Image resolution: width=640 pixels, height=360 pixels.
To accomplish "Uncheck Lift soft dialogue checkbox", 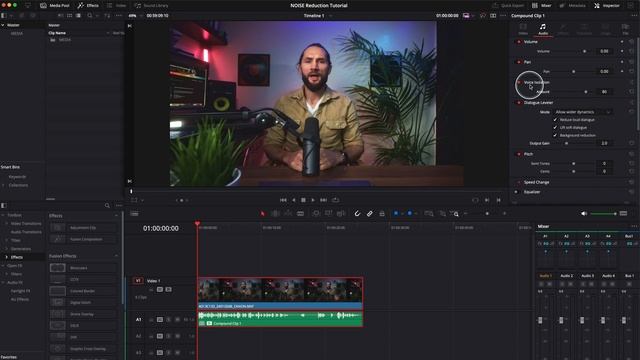I will coord(555,127).
